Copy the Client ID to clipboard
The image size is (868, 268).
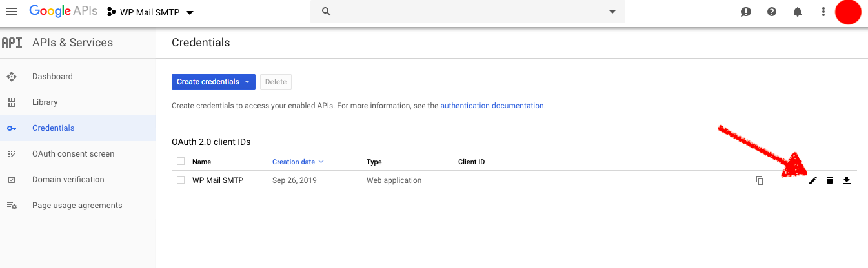coord(760,180)
